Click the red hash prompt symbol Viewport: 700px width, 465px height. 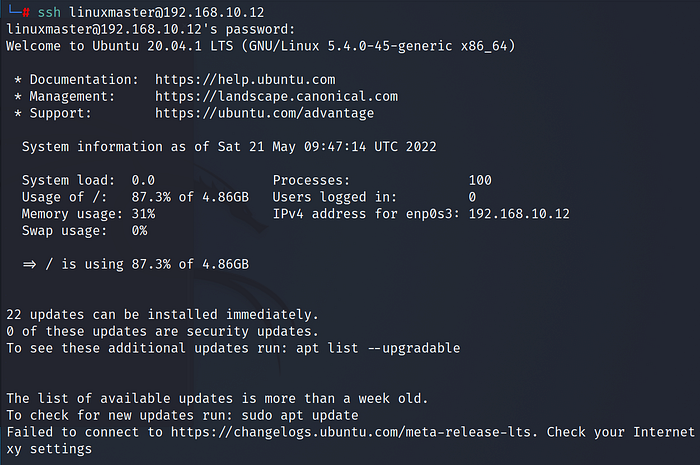(26, 10)
